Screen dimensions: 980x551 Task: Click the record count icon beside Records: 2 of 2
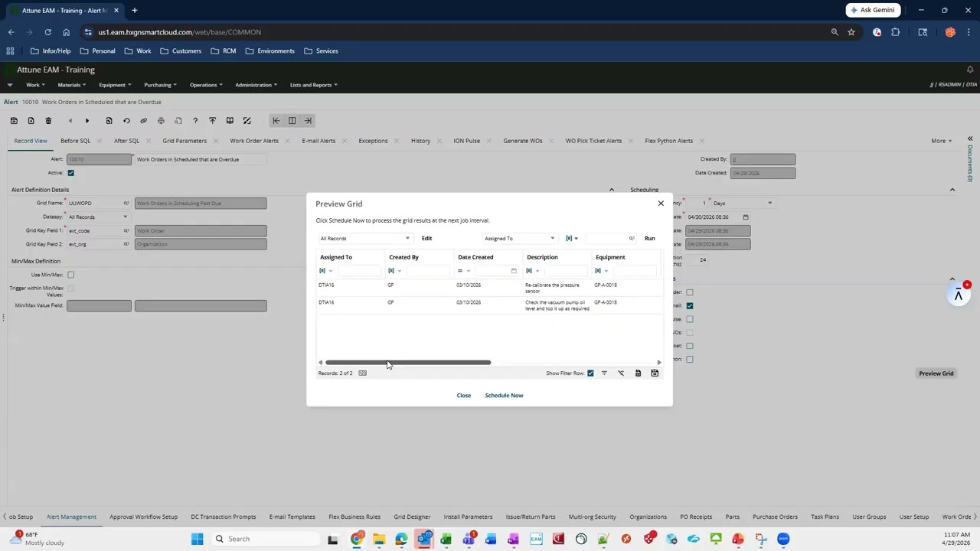tap(363, 373)
